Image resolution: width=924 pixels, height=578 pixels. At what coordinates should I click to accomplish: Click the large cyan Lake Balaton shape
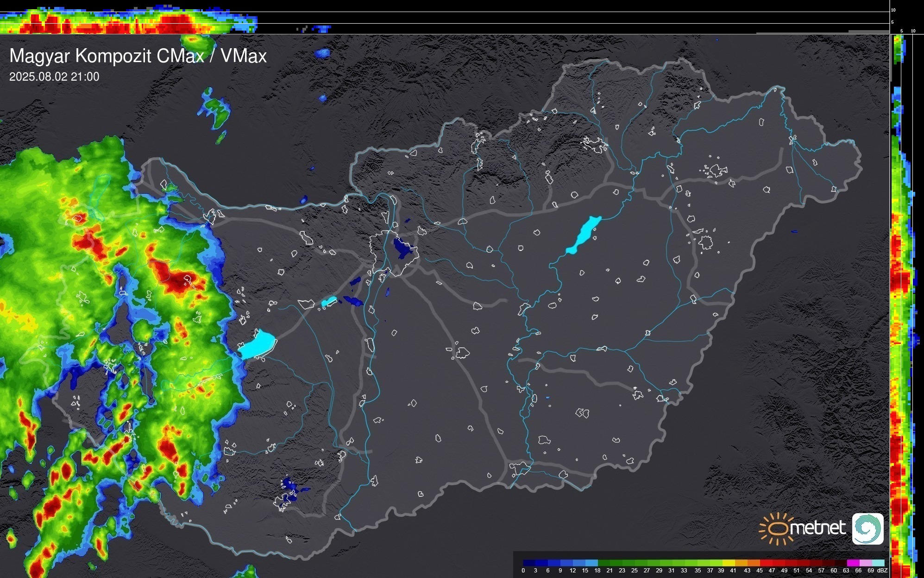point(258,344)
